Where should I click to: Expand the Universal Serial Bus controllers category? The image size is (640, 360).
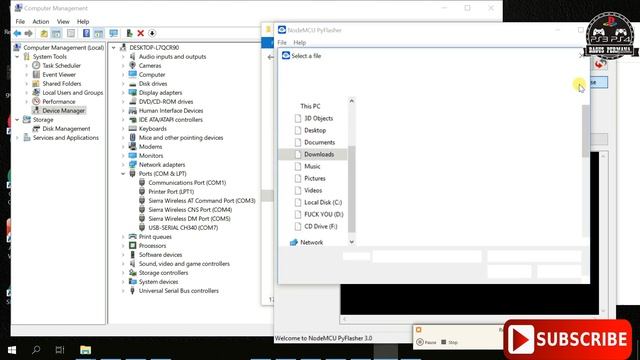(x=123, y=291)
